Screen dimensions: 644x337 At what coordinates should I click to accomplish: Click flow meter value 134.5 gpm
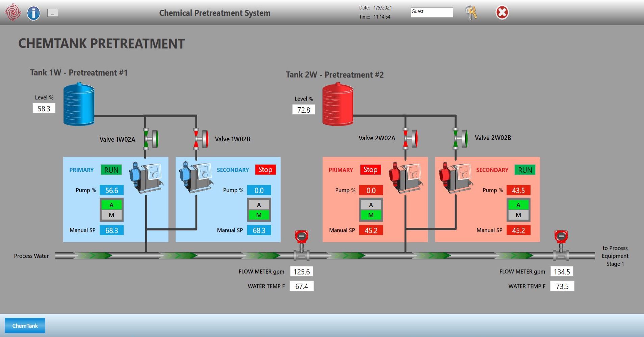pyautogui.click(x=562, y=272)
